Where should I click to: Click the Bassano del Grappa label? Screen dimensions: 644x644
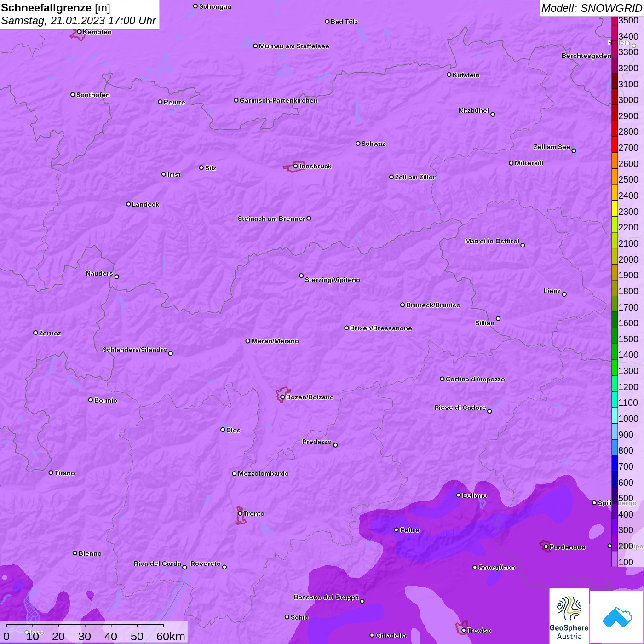(x=326, y=597)
